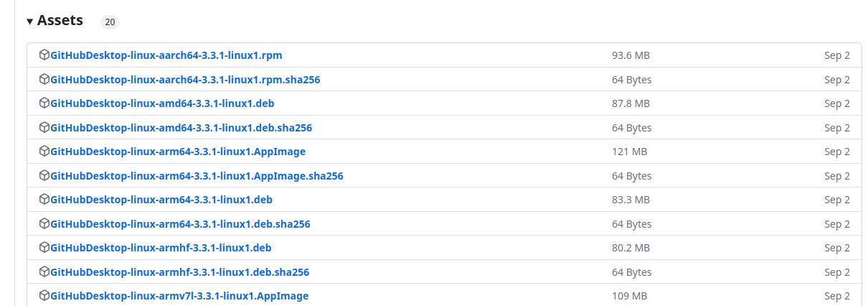Open arm64 deb.sha256 checksum link

coord(180,224)
